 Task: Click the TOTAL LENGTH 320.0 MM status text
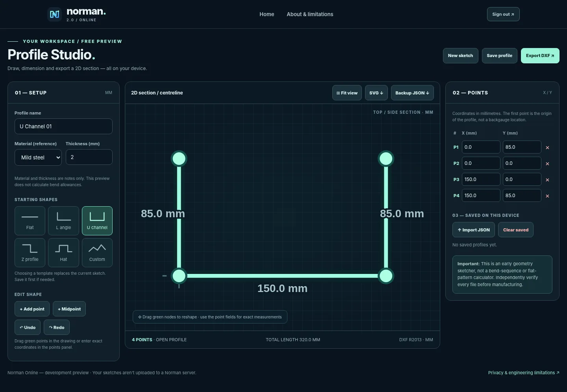[293, 340]
